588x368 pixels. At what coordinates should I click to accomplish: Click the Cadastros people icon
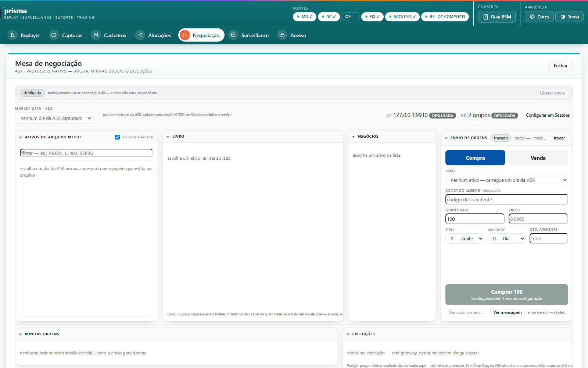point(96,35)
